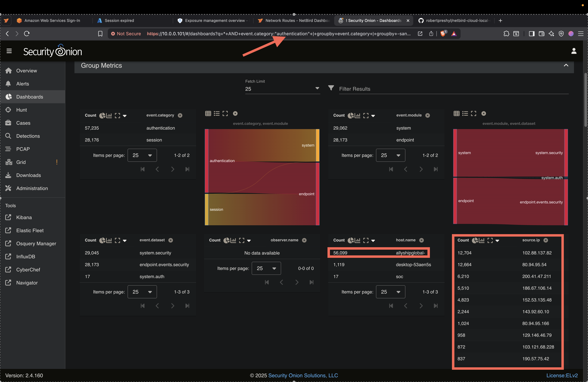Maximize the source.ip table with fullscreen icon
The height and width of the screenshot is (382, 588).
490,240
